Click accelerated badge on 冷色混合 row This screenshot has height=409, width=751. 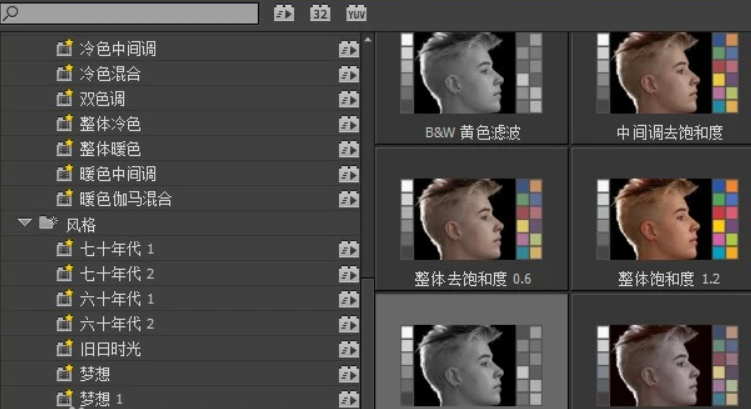coord(349,74)
